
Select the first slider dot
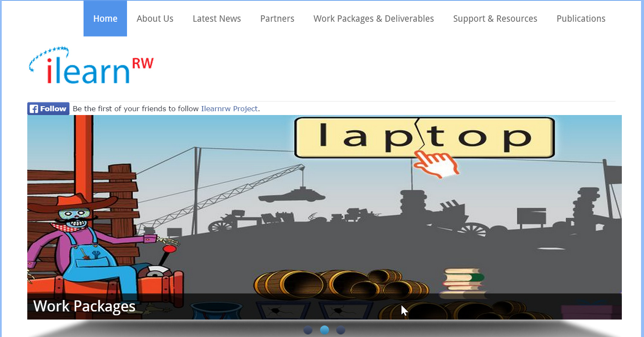[x=308, y=330]
